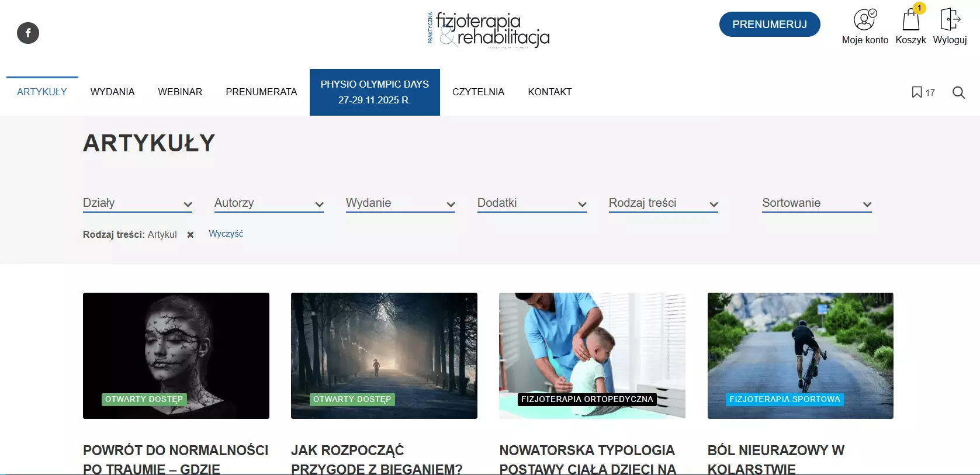980x475 pixels.
Task: Expand the Działy filter dropdown
Action: click(x=137, y=203)
